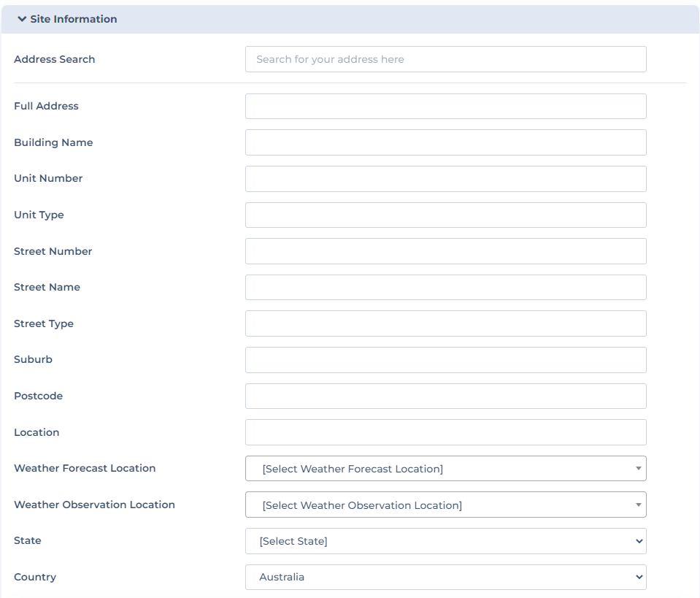Collapse the Site Information section chevron
The image size is (700, 598).
pos(22,19)
